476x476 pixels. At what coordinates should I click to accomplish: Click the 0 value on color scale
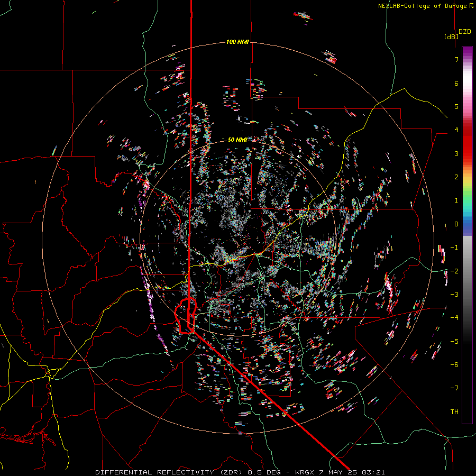(x=456, y=224)
